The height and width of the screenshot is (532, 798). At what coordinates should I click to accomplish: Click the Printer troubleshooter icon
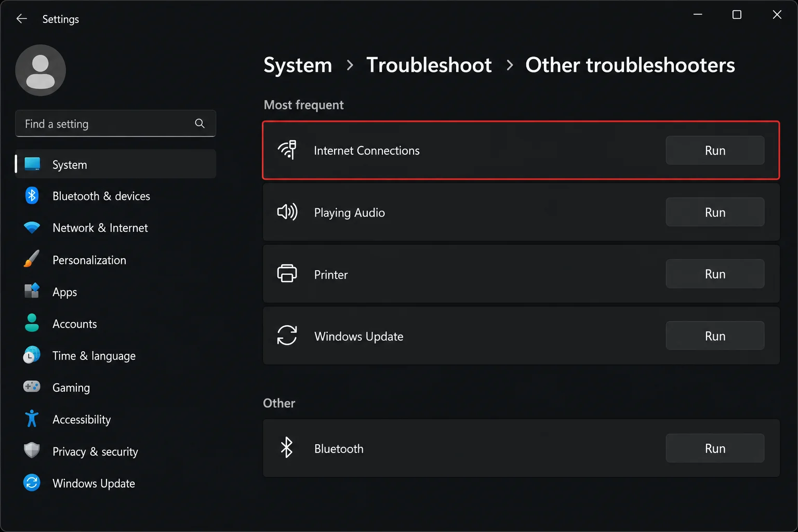[x=287, y=273]
